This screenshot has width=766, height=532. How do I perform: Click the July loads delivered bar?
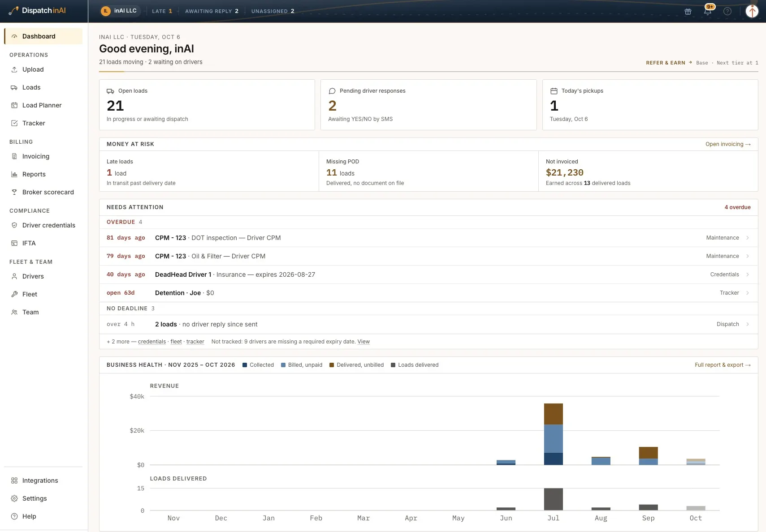[554, 499]
